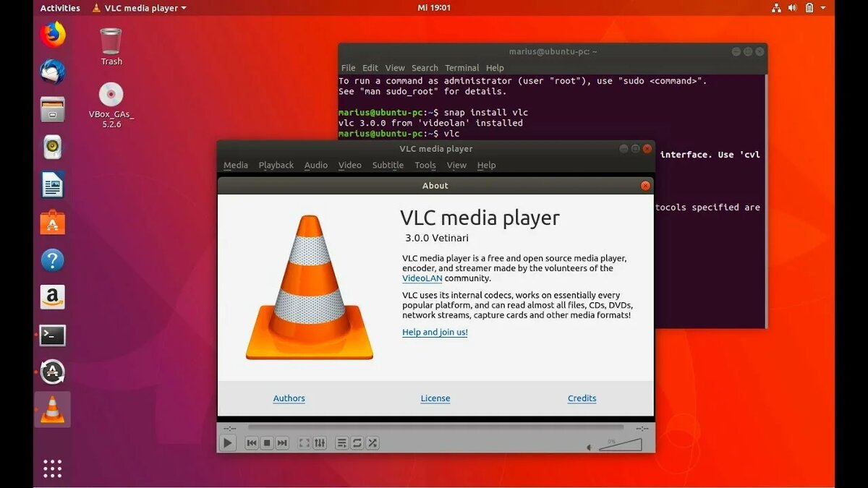Toggle random shuffle in VLC

tap(373, 442)
